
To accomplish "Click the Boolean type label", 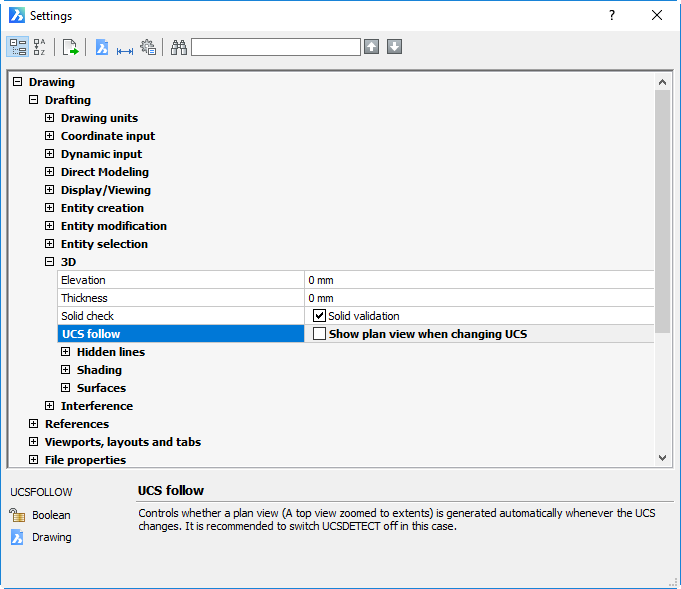I will pyautogui.click(x=51, y=515).
